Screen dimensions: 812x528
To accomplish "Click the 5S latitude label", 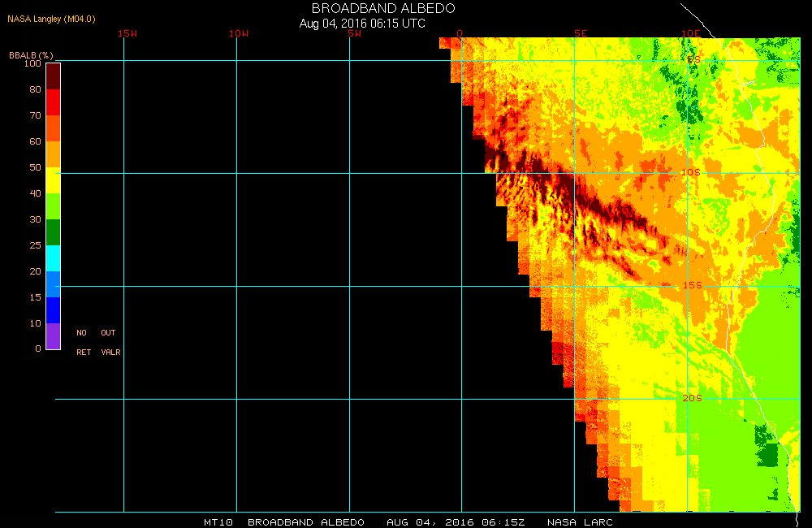I will [x=694, y=59].
